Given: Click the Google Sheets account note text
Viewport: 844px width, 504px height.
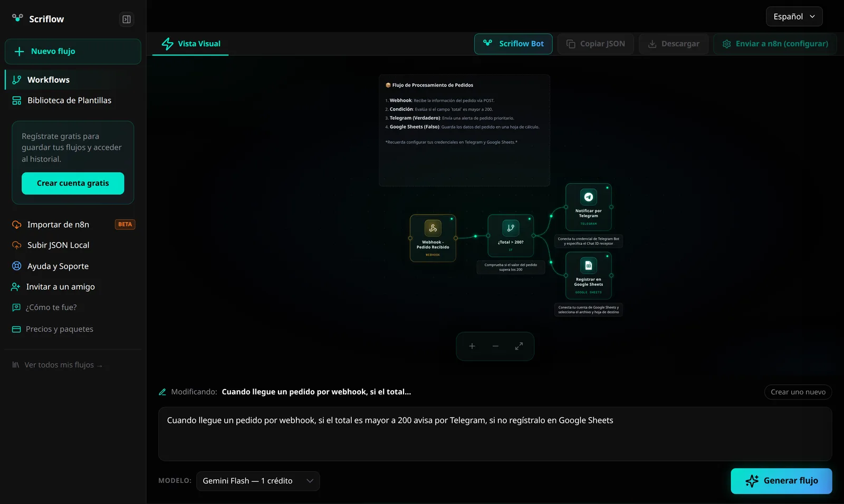Looking at the screenshot, I should 589,310.
